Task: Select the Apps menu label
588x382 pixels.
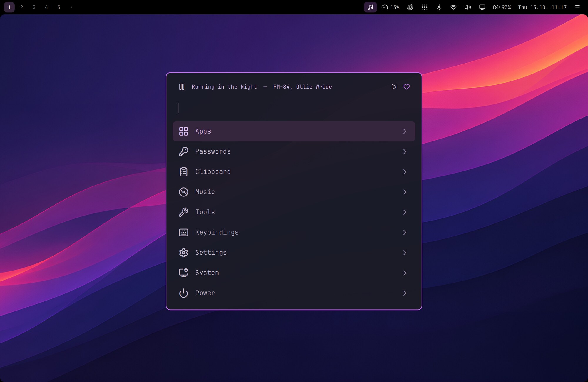Action: point(203,131)
